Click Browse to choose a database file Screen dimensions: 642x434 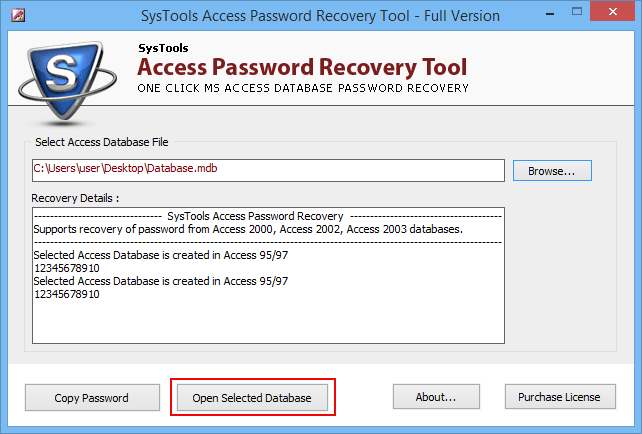tap(552, 171)
